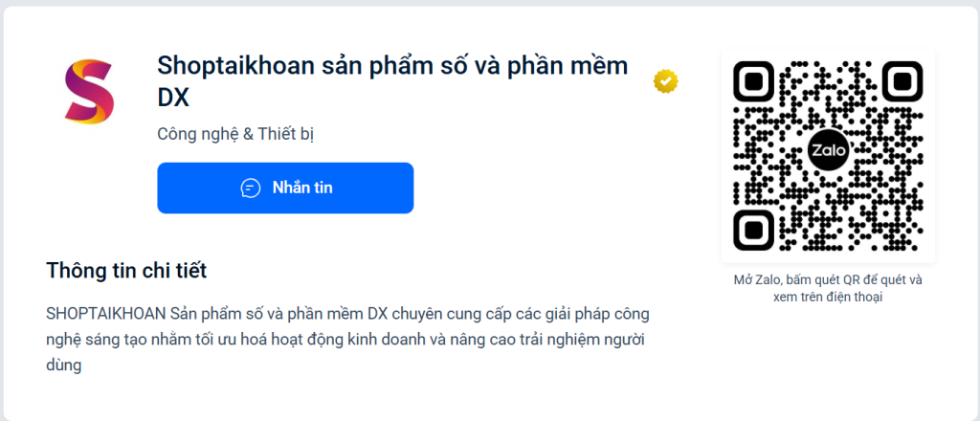
Task: Click the 'DX' text on title's second line
Action: click(x=173, y=98)
